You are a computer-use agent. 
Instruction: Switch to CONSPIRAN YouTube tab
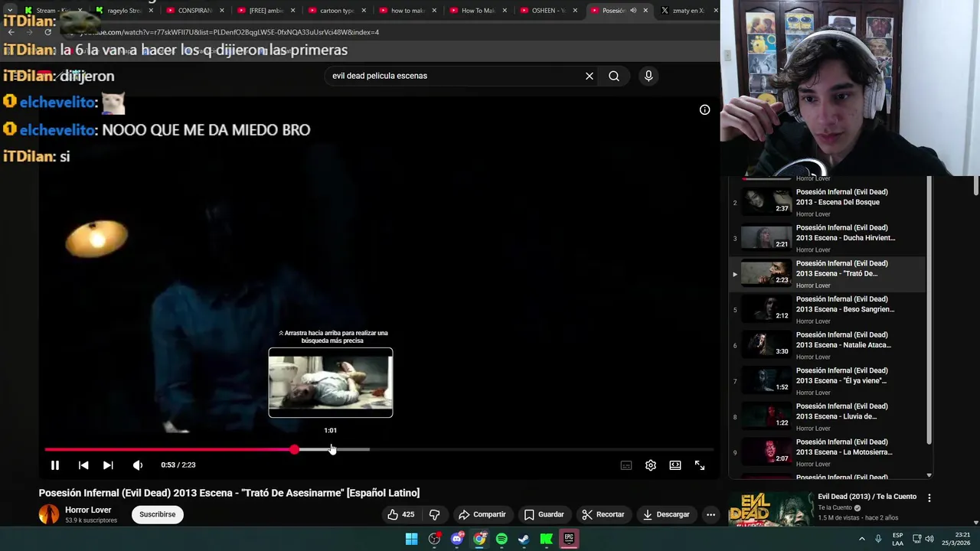(x=195, y=11)
